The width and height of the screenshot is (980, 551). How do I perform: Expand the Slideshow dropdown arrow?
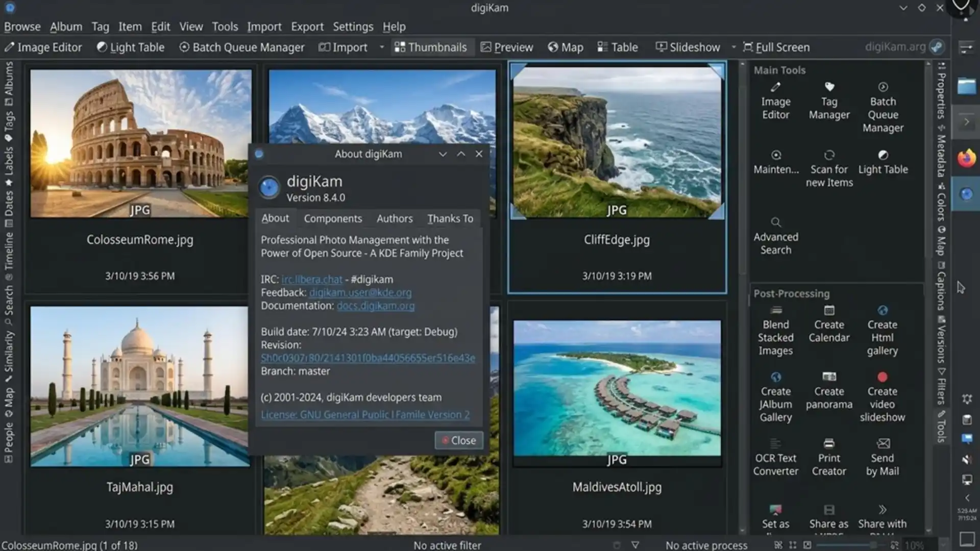(x=733, y=47)
